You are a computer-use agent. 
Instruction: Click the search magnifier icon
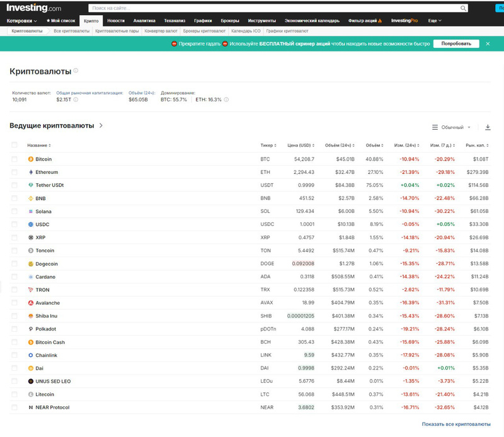464,8
